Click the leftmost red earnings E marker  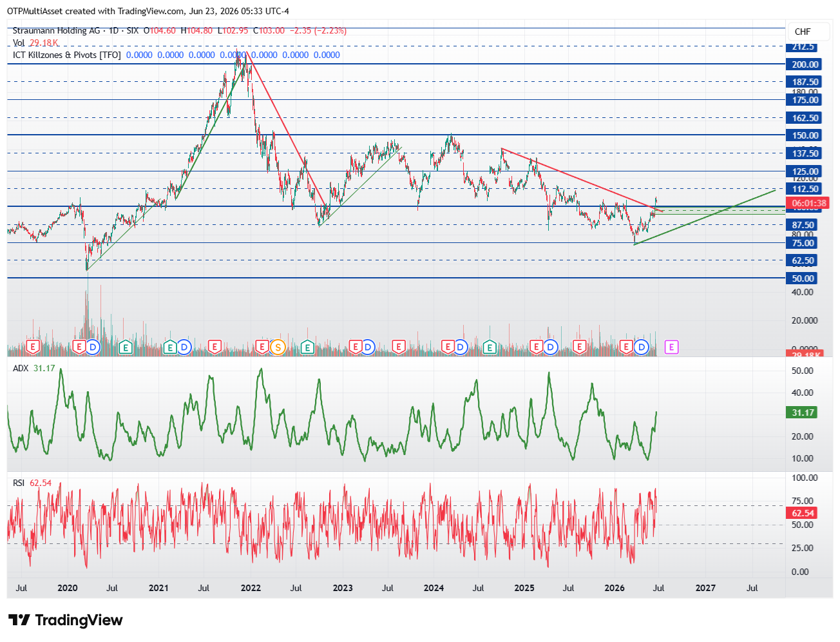[x=33, y=347]
